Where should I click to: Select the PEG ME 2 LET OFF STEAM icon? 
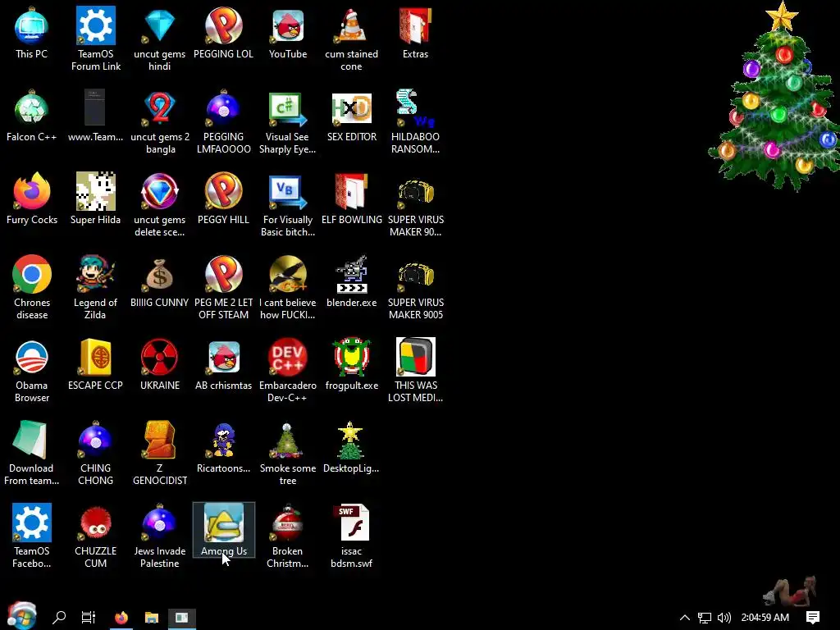click(223, 288)
